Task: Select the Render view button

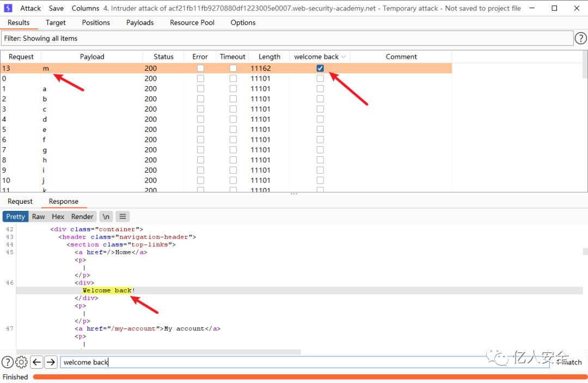Action: click(x=82, y=216)
